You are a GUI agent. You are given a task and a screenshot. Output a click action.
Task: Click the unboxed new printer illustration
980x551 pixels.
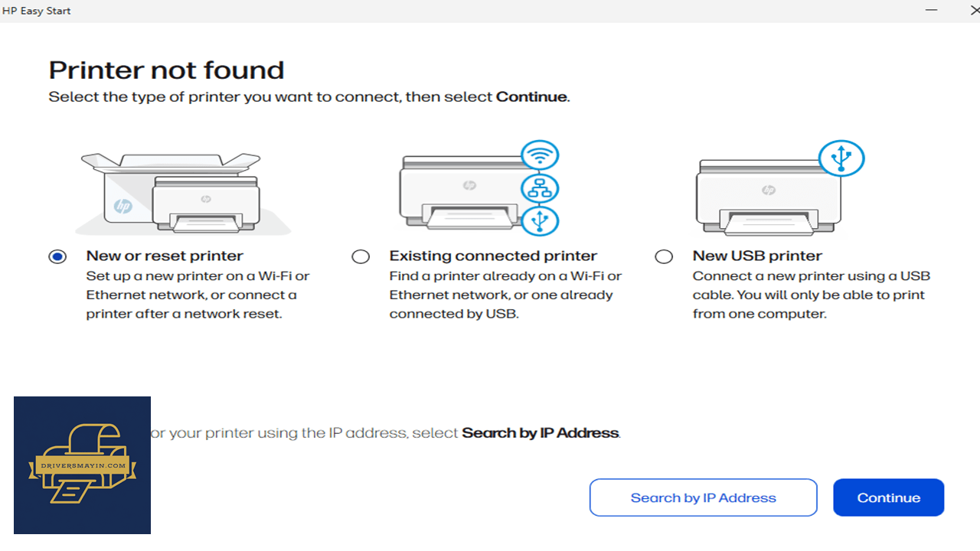coord(182,192)
